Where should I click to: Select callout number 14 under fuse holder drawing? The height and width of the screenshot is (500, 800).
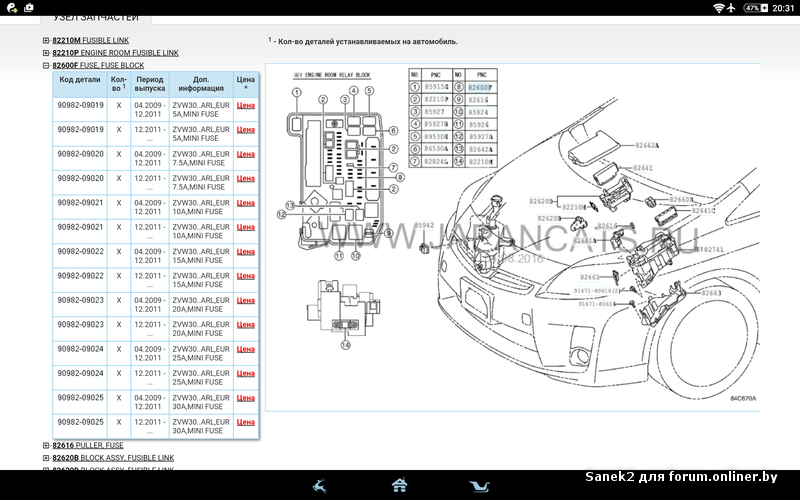[x=345, y=345]
